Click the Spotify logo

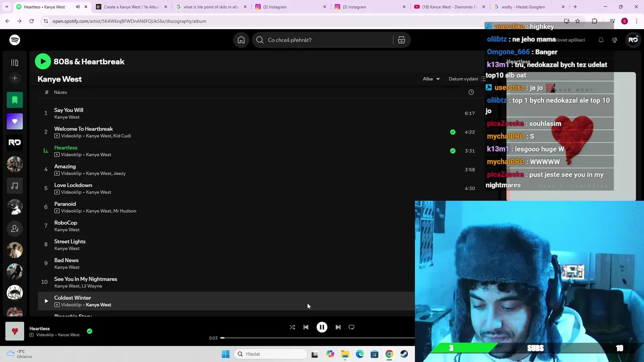coord(15,40)
